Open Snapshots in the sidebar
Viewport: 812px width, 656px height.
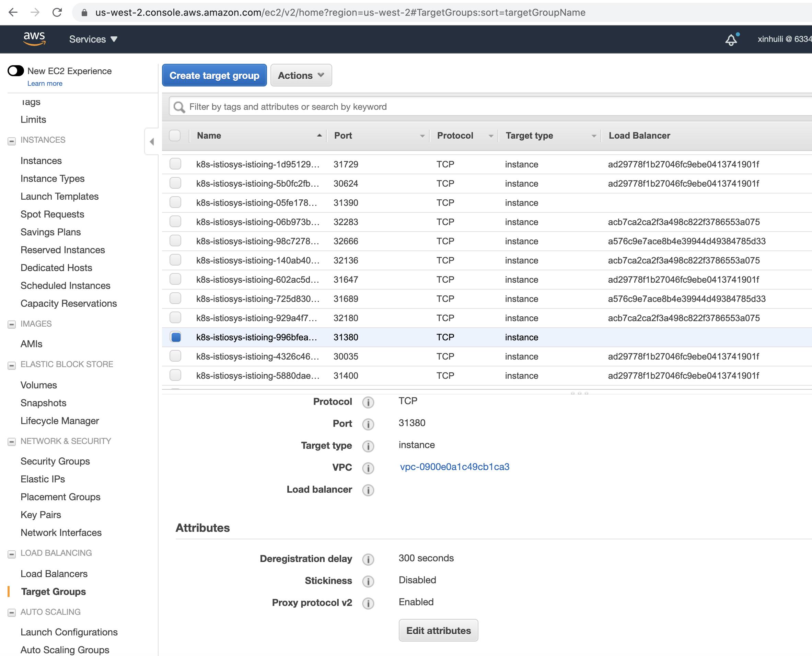click(44, 403)
